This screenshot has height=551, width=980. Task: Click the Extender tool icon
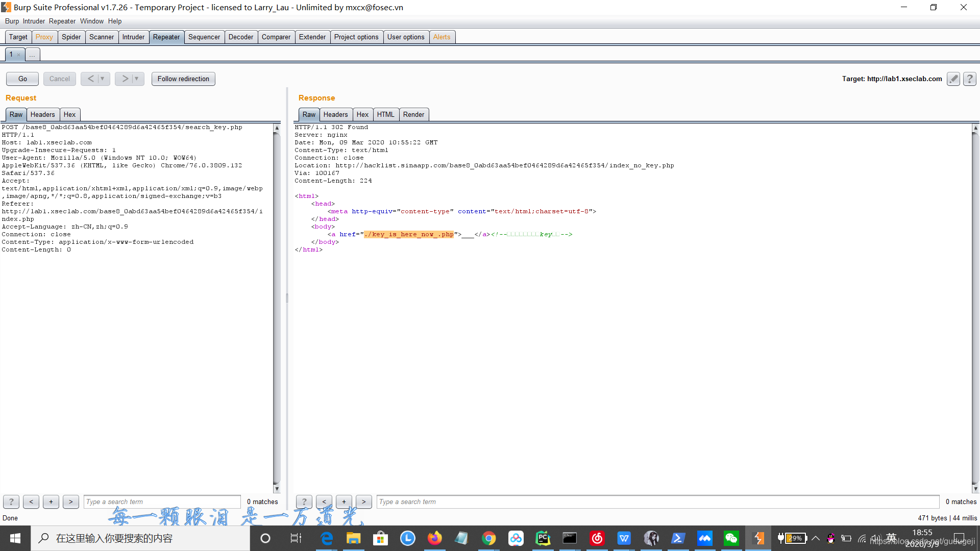(312, 36)
